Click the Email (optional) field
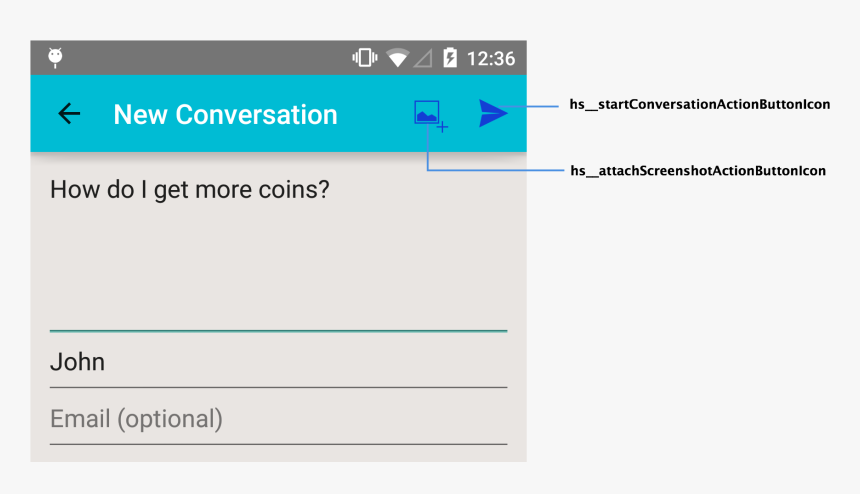Viewport: 860px width, 494px height. coord(279,419)
